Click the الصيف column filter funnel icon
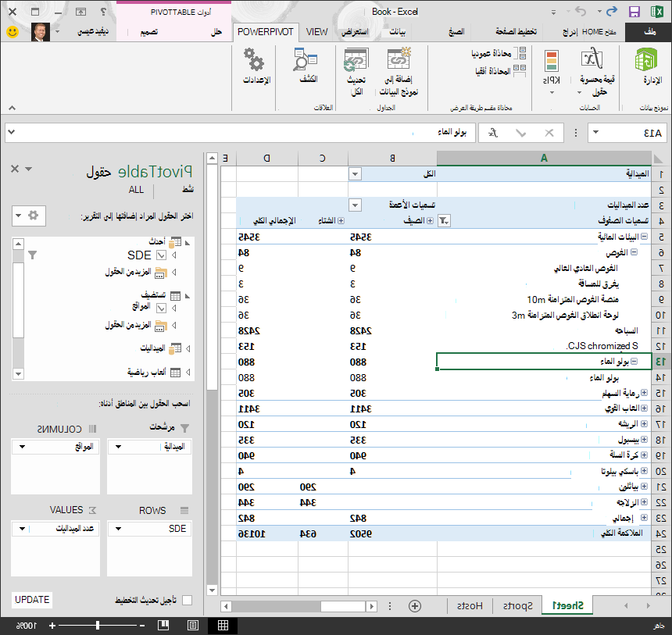Image resolution: width=672 pixels, height=635 pixels. [x=444, y=221]
